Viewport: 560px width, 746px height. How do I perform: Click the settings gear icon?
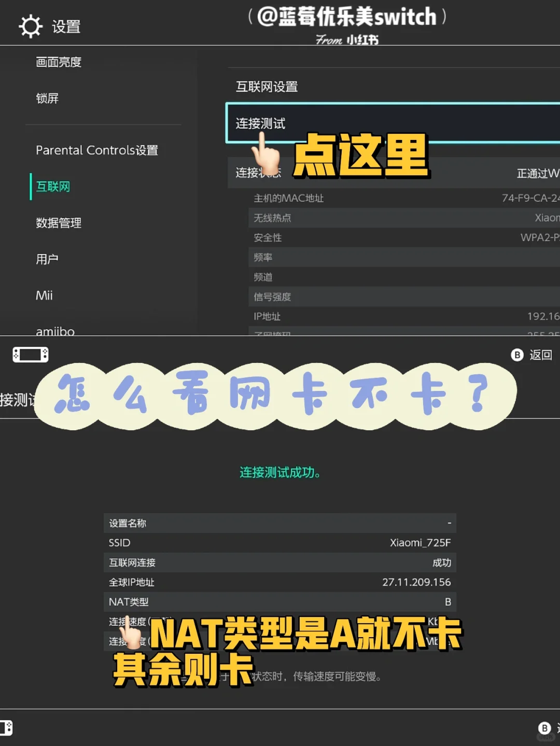coord(31,25)
